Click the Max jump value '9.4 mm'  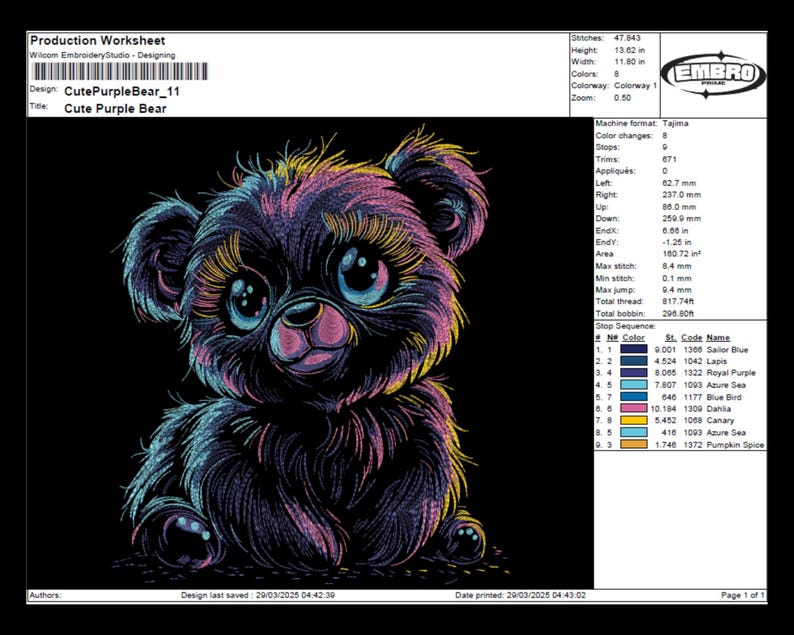(677, 290)
